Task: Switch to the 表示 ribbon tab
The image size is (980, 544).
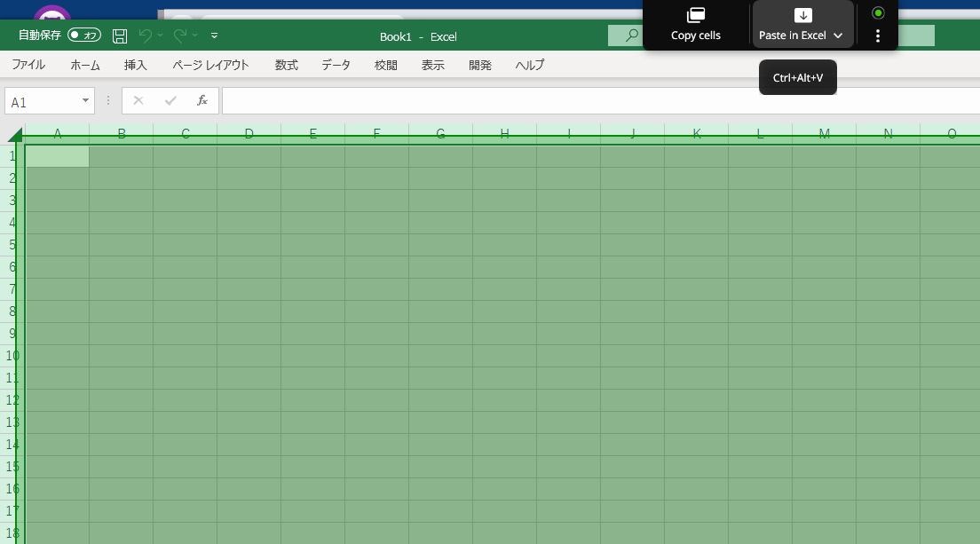Action: click(x=432, y=64)
